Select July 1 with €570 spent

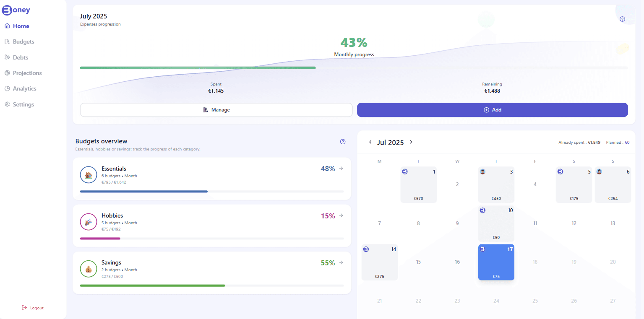419,184
